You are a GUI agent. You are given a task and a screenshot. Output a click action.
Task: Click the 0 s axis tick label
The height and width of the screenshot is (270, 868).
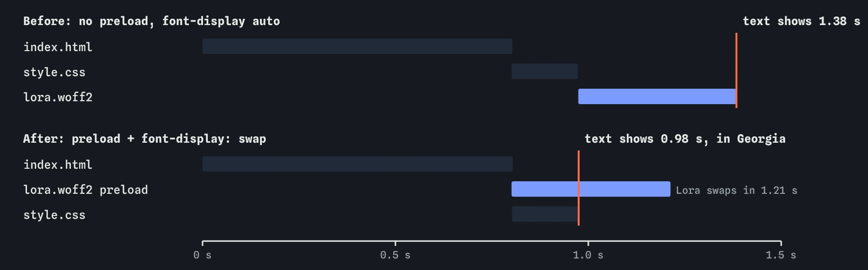[203, 255]
